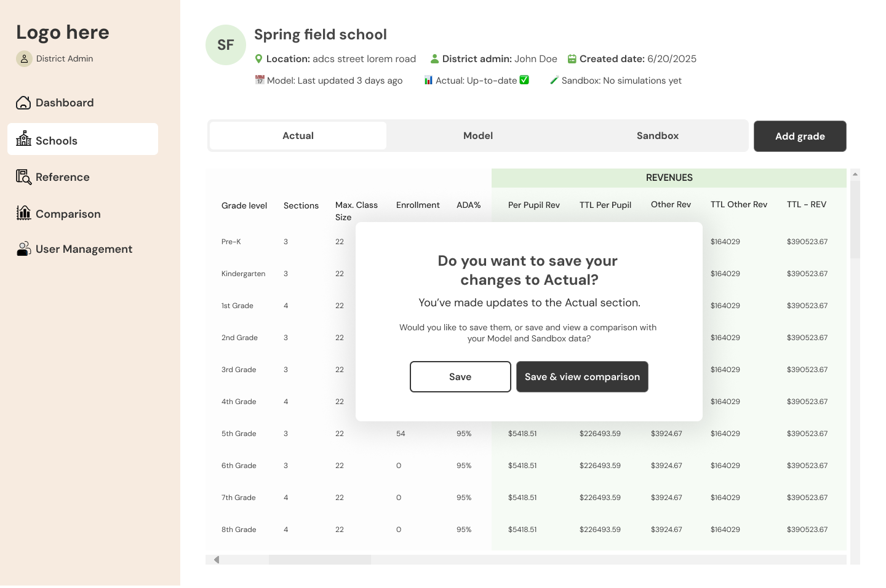Click the Grade level column header
886x588 pixels.
pos(244,205)
